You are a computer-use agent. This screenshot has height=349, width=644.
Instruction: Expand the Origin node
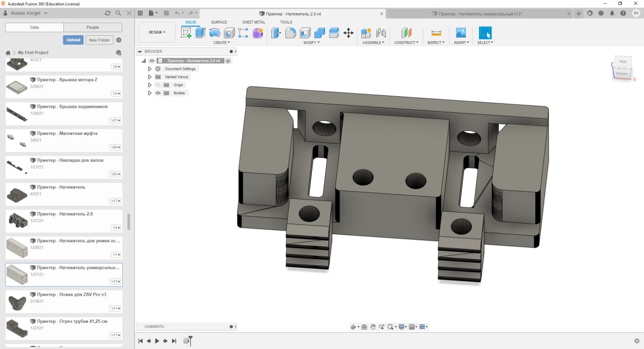coord(149,85)
